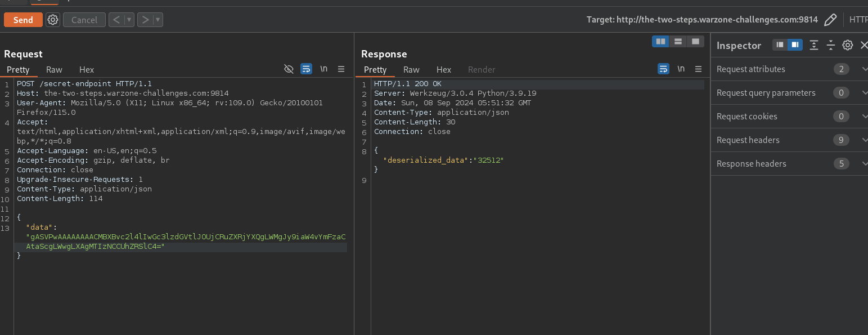Click the Response headers count badge 5
Image resolution: width=868 pixels, height=335 pixels.
842,164
